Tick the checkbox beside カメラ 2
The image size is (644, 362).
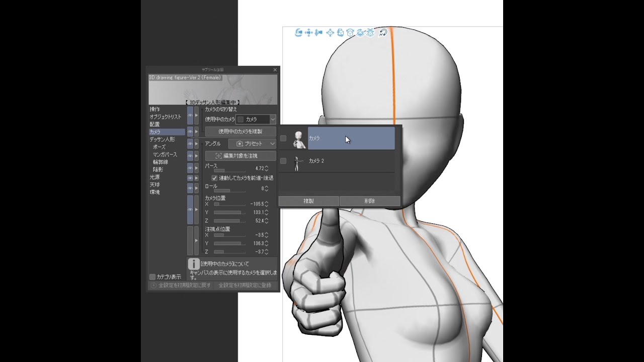[x=283, y=161]
